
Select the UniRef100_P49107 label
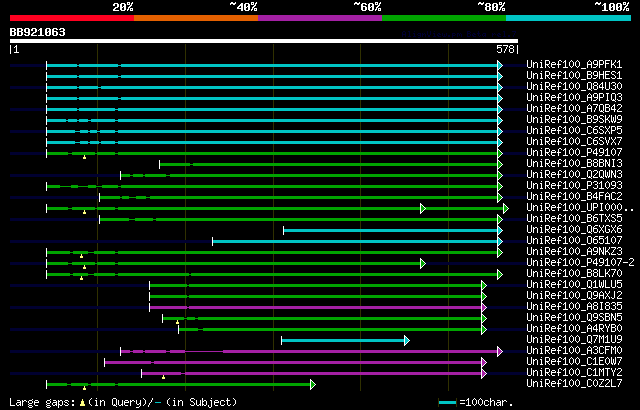(x=574, y=153)
